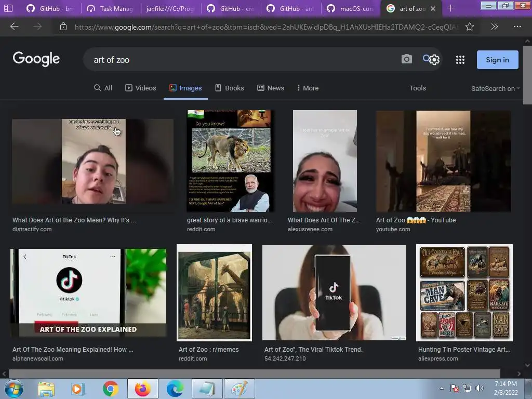The width and height of the screenshot is (532, 399).
Task: Click the magnifier search button
Action: tap(426, 58)
